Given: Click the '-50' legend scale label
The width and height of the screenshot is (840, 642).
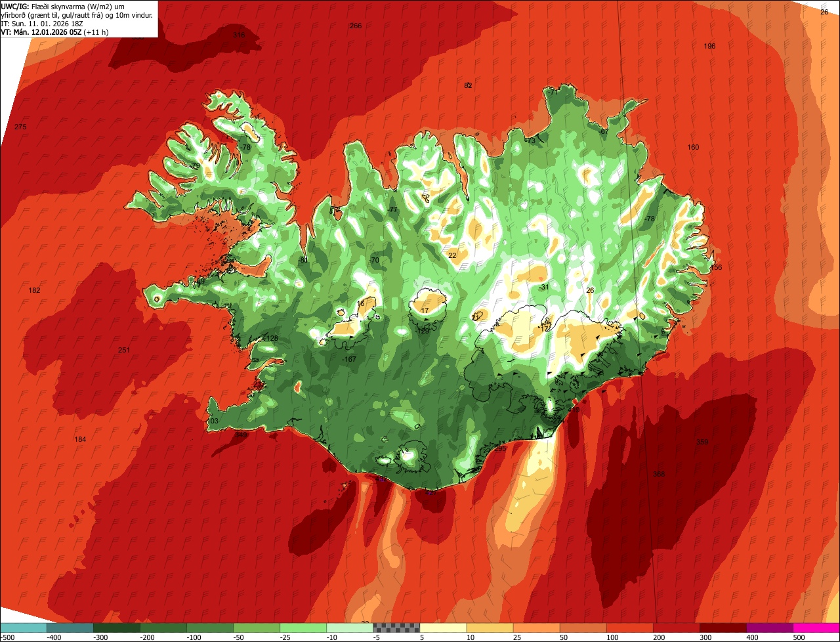Looking at the screenshot, I should [240, 637].
